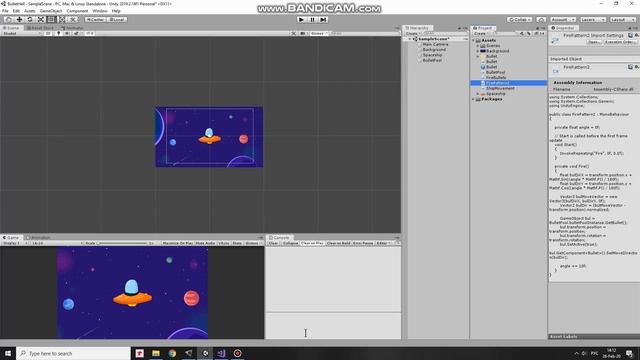Select the Move tool

[x=19, y=19]
